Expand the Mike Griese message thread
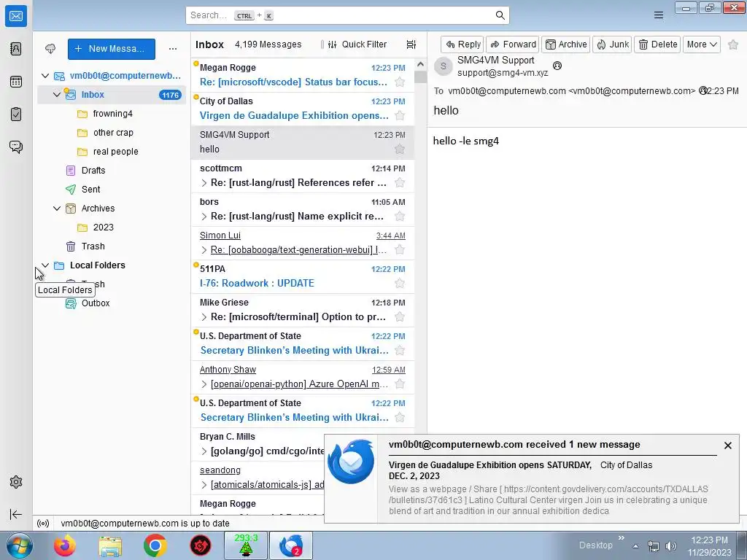 point(204,317)
